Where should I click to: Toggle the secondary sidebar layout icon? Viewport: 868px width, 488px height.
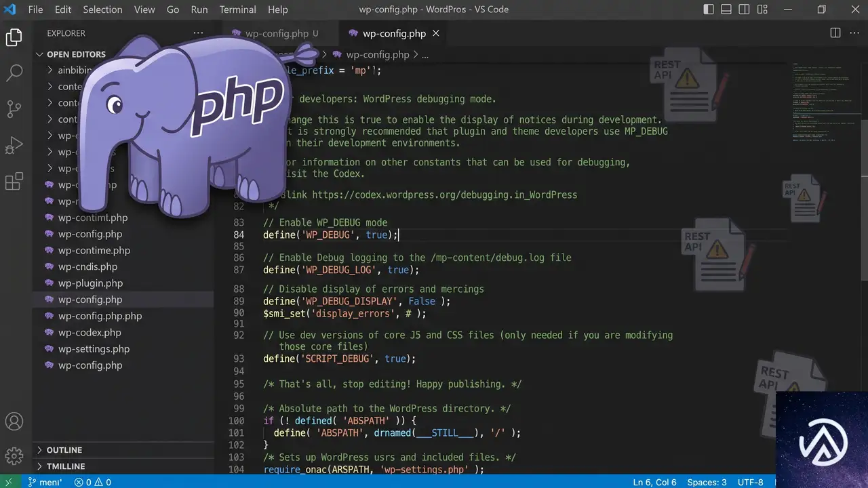point(745,9)
